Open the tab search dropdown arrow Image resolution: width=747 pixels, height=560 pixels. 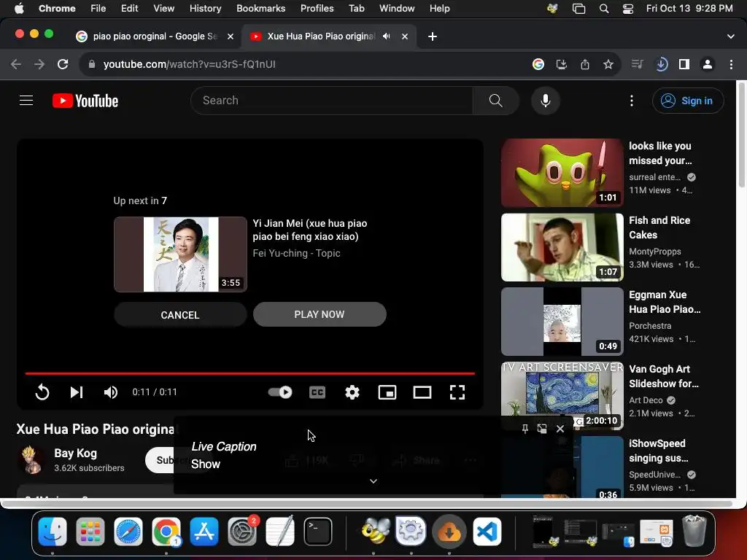pos(731,36)
